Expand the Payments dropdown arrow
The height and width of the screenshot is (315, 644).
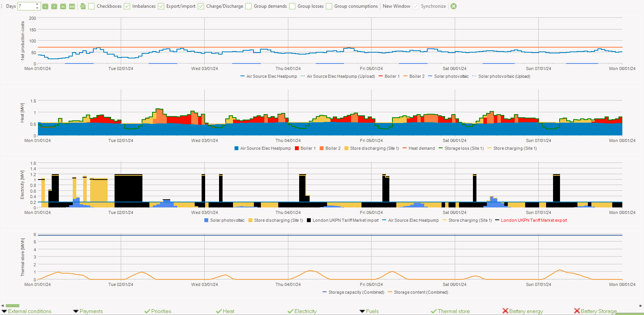76,311
